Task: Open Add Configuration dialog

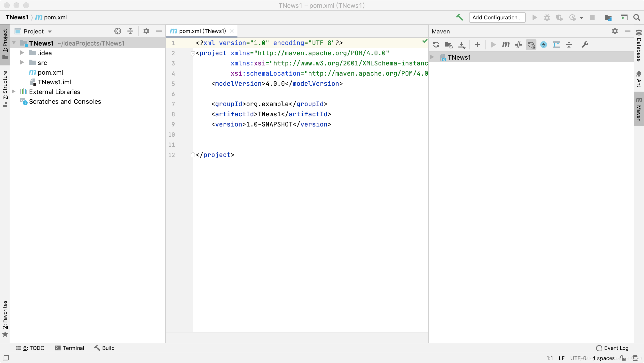Action: point(497,17)
